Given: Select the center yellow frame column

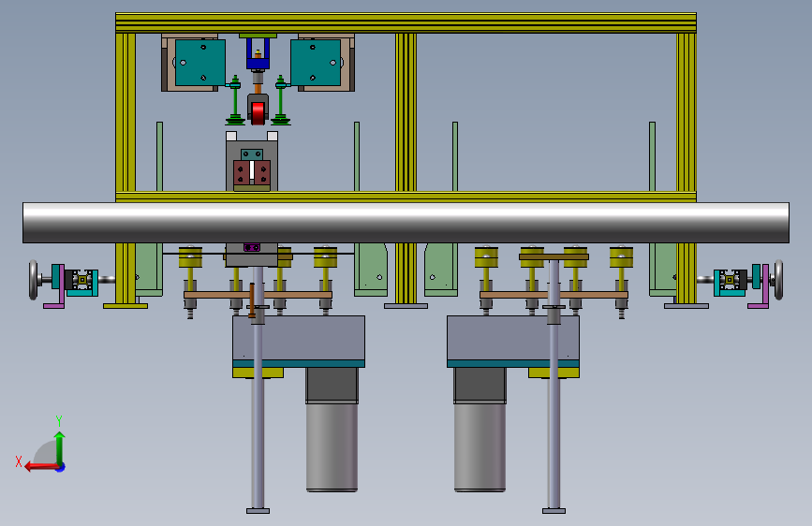Looking at the screenshot, I should (x=406, y=113).
